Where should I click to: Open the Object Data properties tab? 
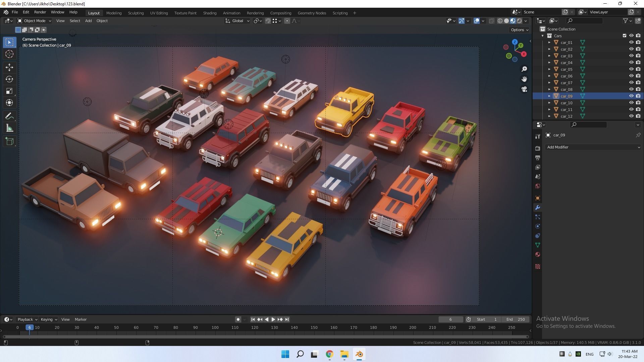538,245
